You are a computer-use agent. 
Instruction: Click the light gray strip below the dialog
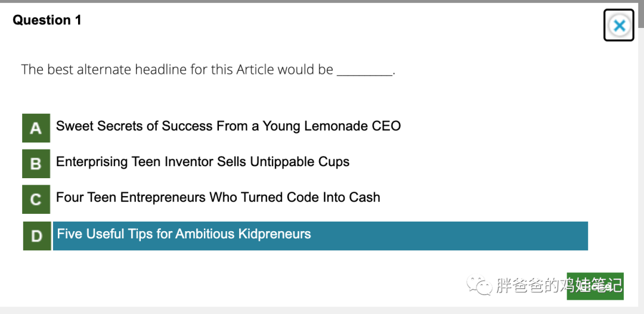322,310
